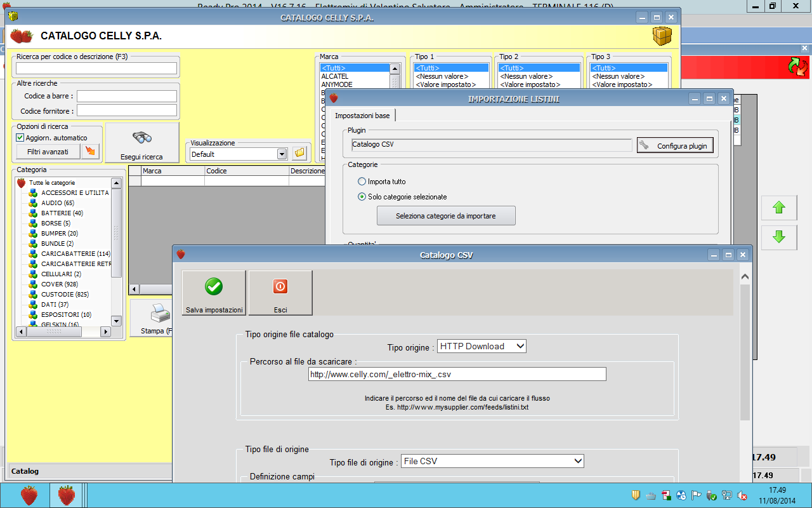The width and height of the screenshot is (812, 508).
Task: Click the backup clock tray icon
Action: tap(681, 495)
